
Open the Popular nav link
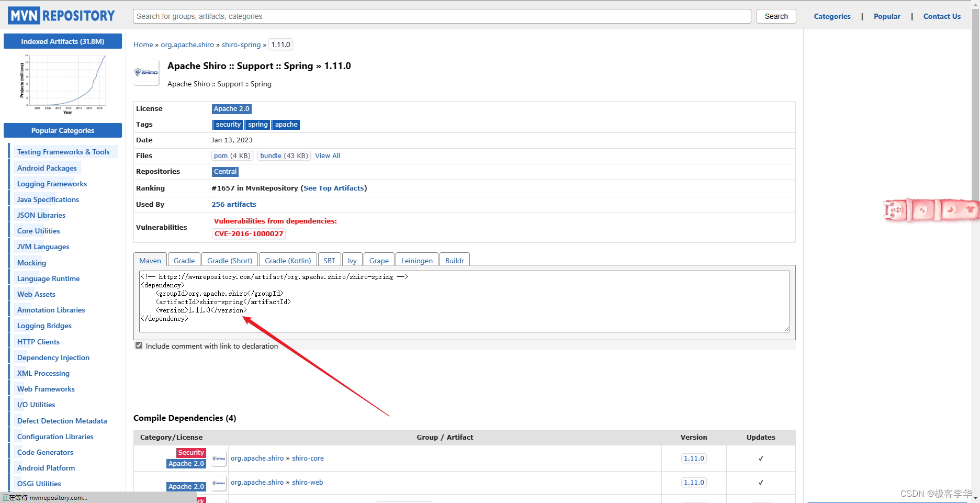click(x=887, y=16)
